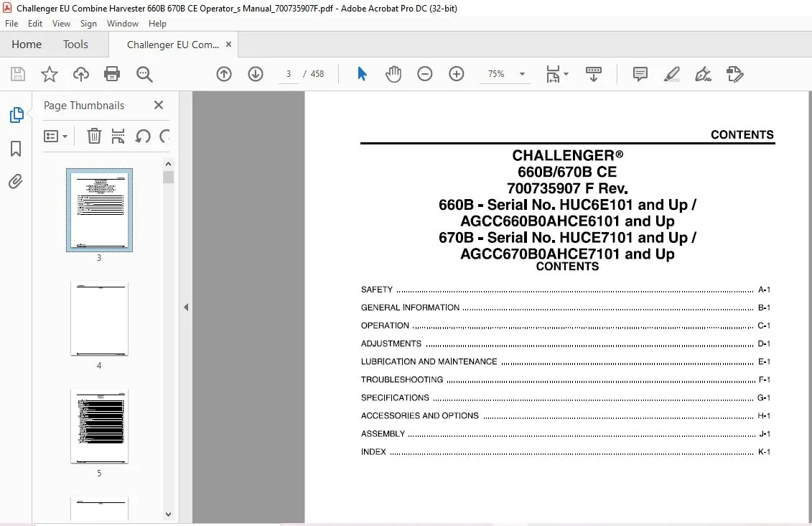Click the stamp tool icon
The image size is (812, 526).
[735, 74]
